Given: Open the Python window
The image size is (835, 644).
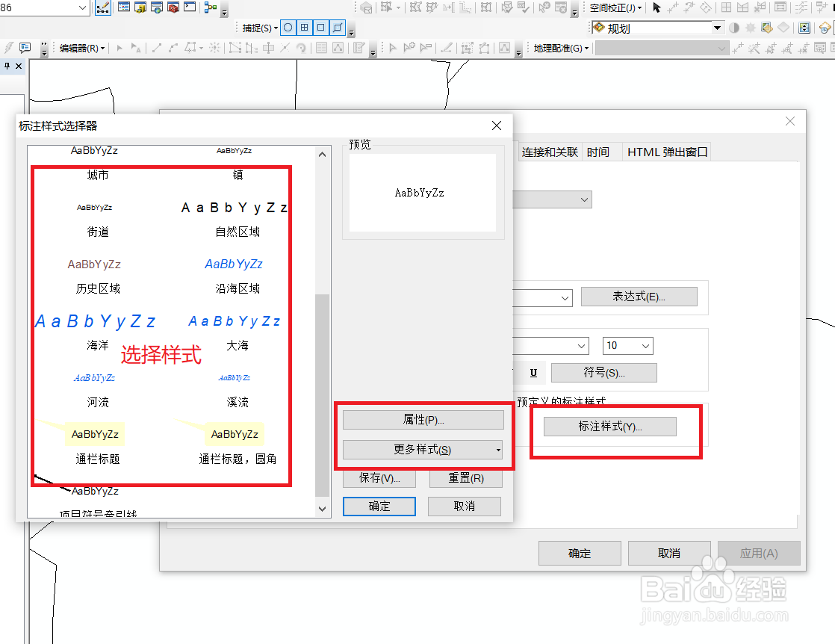Looking at the screenshot, I should (x=189, y=8).
